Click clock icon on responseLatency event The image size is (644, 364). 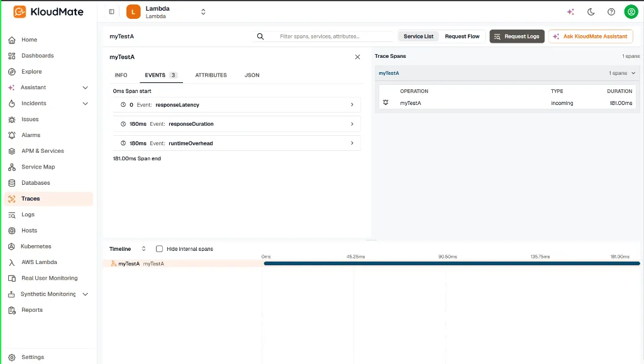pyautogui.click(x=123, y=104)
